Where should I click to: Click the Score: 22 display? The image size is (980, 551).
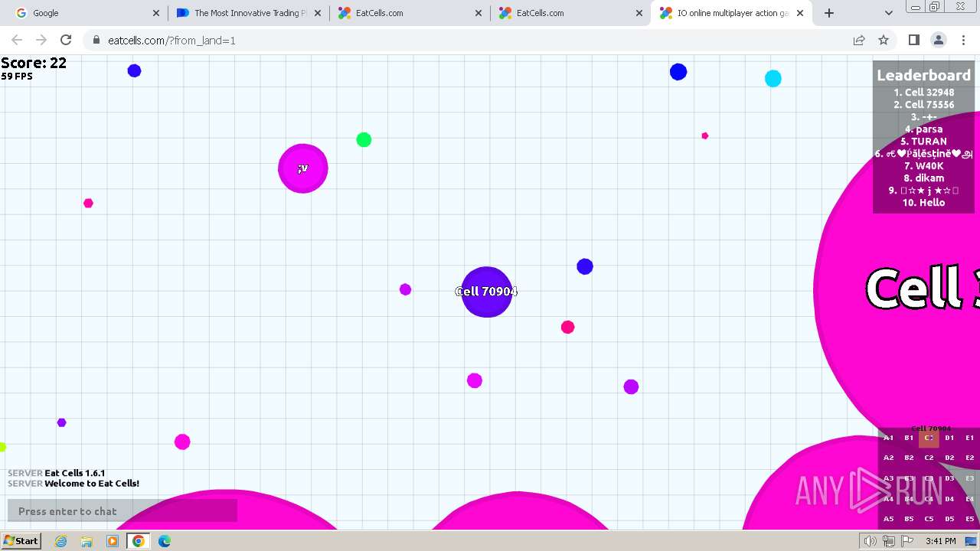click(x=34, y=63)
